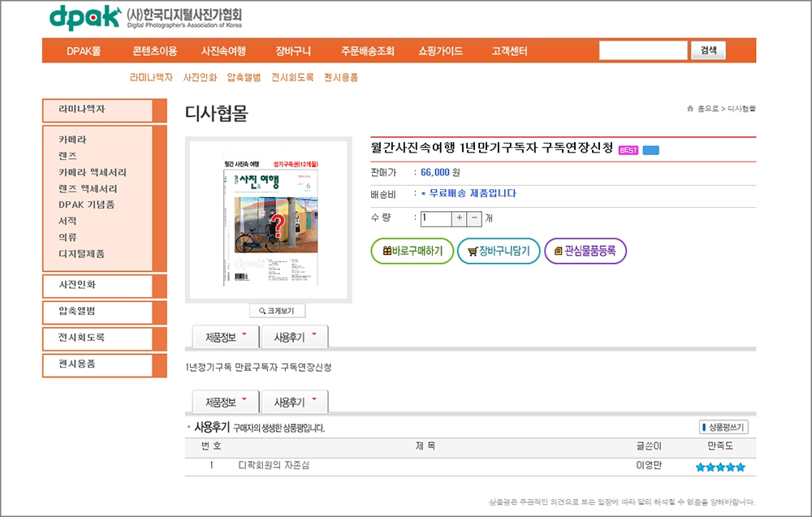Increase quantity with the plus button
The width and height of the screenshot is (812, 517).
(x=460, y=218)
